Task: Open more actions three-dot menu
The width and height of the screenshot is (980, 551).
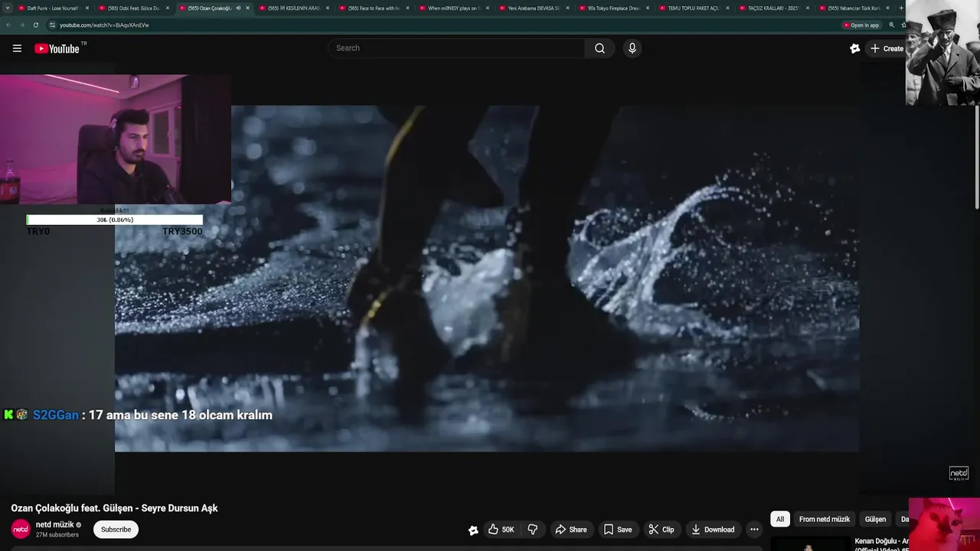Action: (x=754, y=530)
